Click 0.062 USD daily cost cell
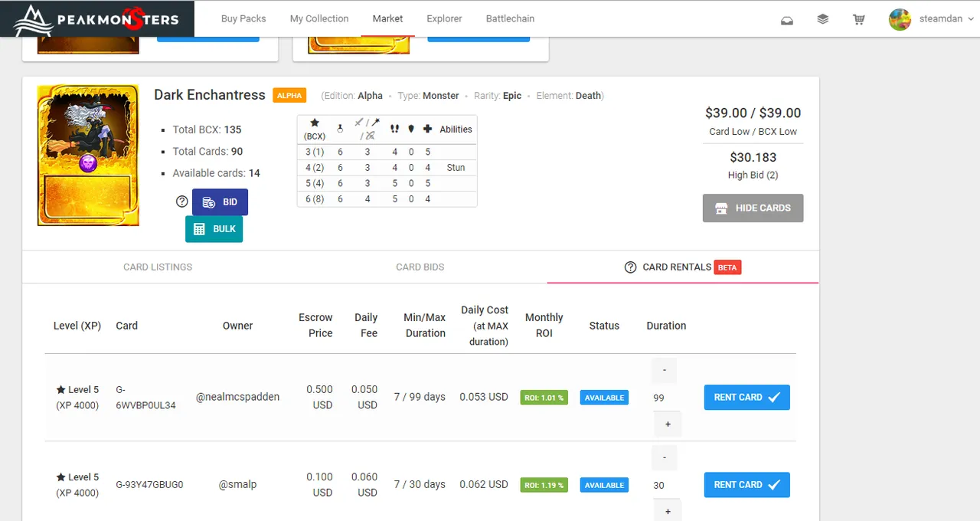The image size is (980, 521). pos(484,484)
